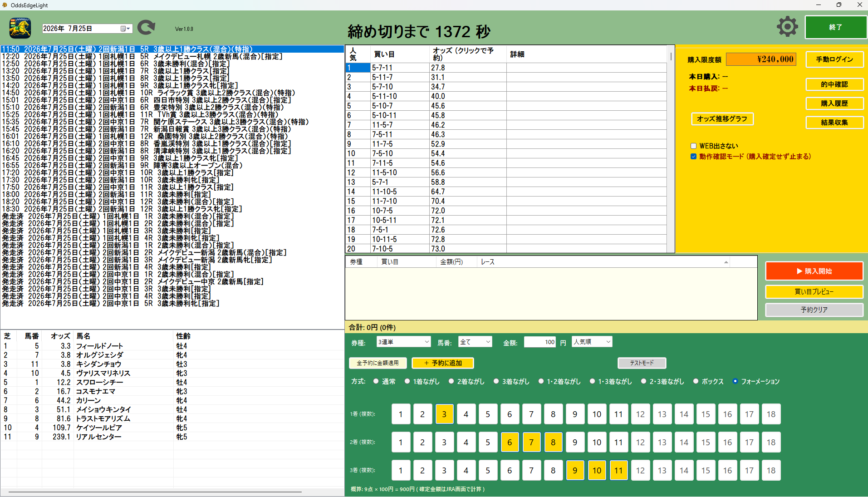The height and width of the screenshot is (497, 868).
Task: Clear reservations with 予約クリア
Action: 814,310
